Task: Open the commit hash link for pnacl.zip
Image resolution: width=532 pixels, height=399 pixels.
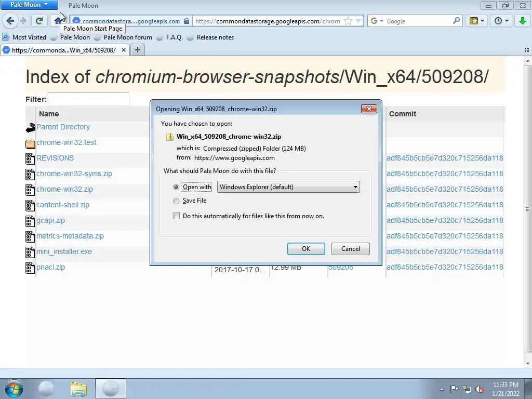Action: [x=445, y=268]
